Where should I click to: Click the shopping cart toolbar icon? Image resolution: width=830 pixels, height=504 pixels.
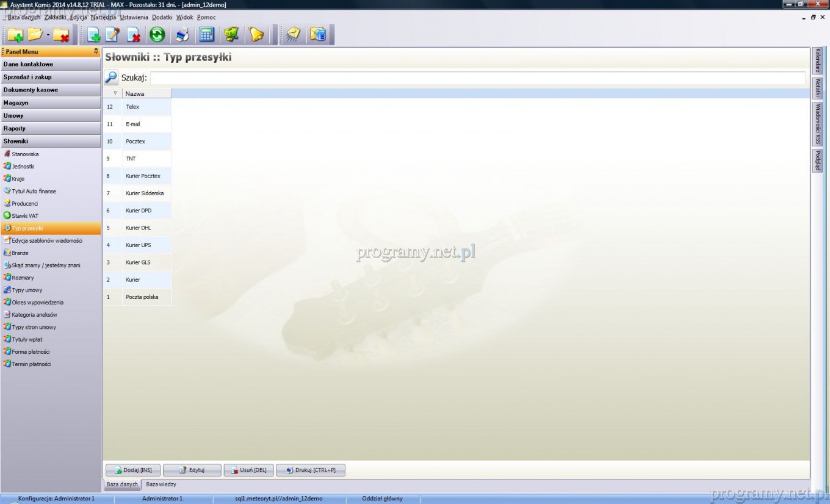point(231,35)
